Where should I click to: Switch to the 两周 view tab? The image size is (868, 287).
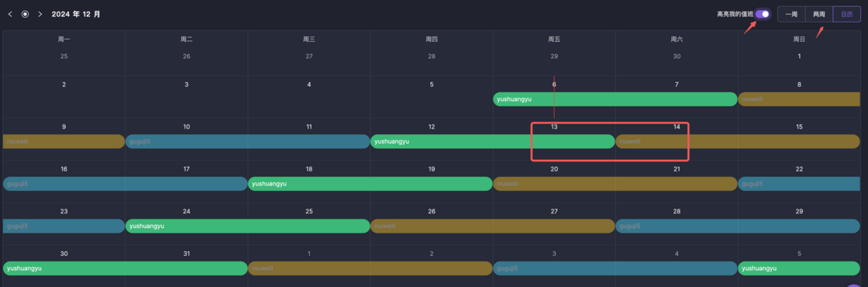tap(818, 15)
